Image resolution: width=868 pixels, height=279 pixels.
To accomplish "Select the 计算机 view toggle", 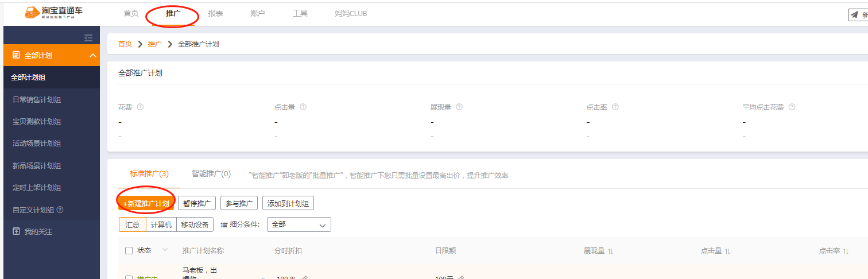I will click(161, 224).
